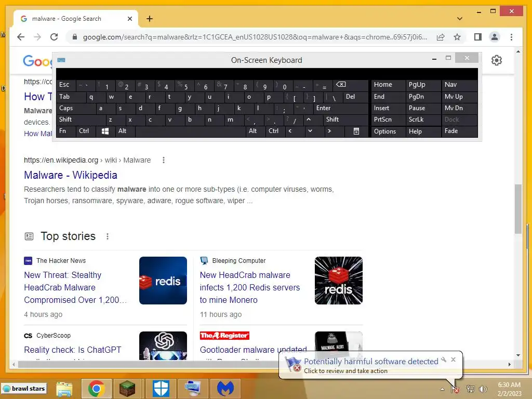Open Malware - Wikipedia link
532x399 pixels.
coord(71,175)
